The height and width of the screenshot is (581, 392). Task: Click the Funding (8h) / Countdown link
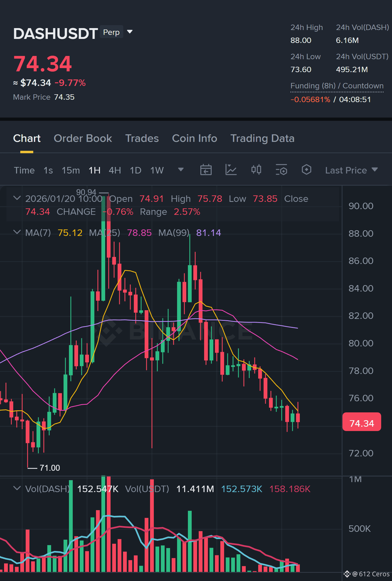[x=337, y=86]
